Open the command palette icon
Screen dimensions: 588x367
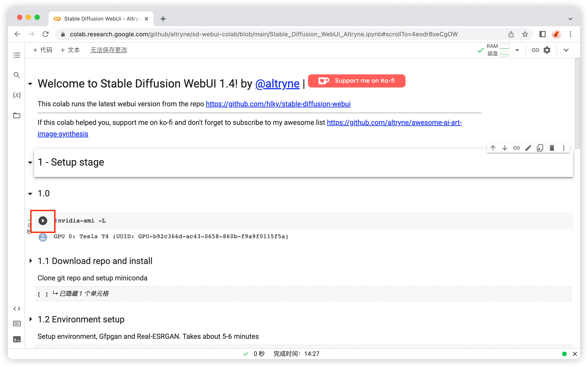pos(17,323)
